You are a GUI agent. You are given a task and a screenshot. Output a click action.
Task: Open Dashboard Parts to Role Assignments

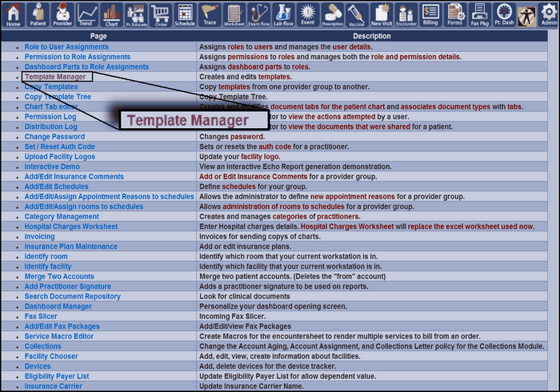(x=86, y=66)
